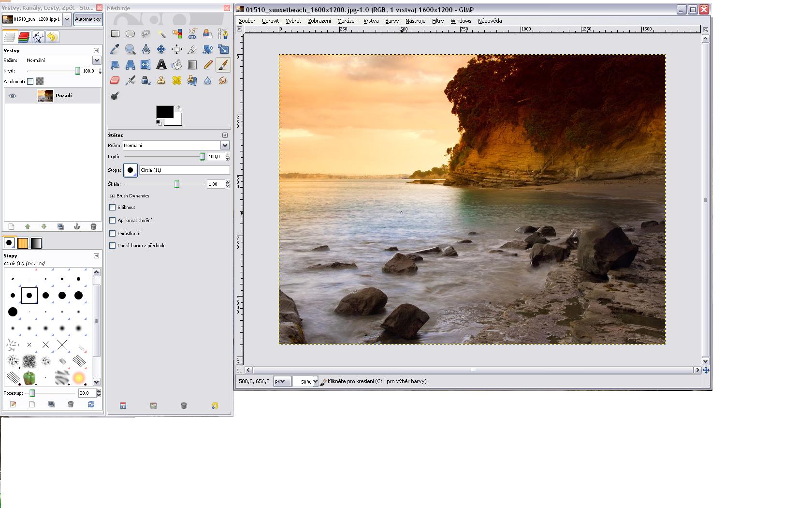Image resolution: width=812 pixels, height=508 pixels.
Task: Open the zoom percentage dropdown
Action: tap(315, 381)
